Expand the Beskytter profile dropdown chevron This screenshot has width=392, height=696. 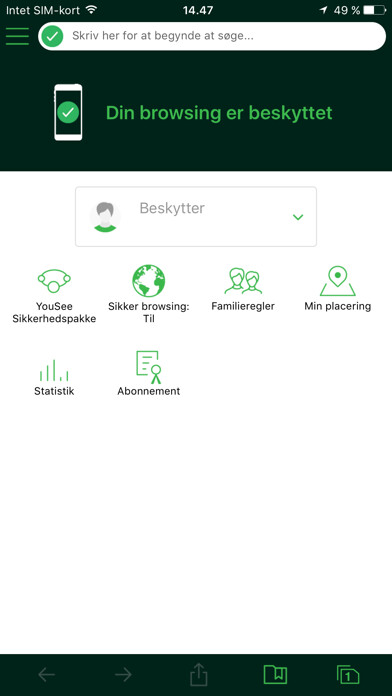[x=298, y=217]
